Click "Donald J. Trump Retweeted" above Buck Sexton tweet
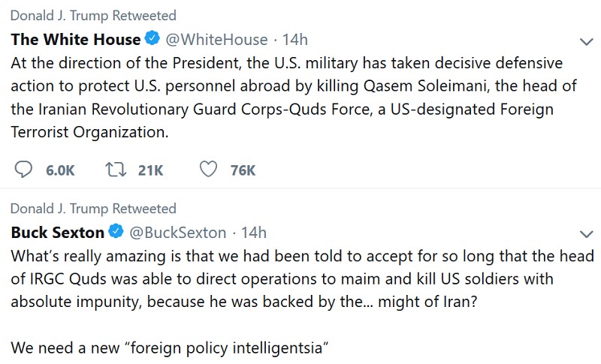 tap(93, 208)
